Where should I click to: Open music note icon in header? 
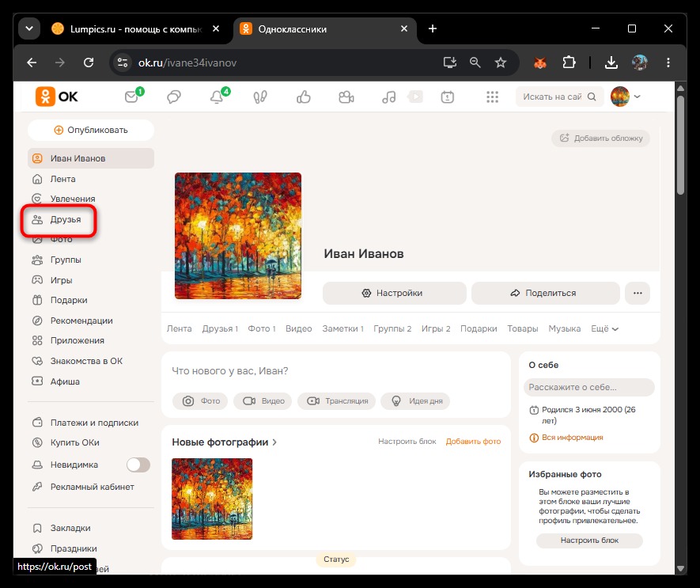(x=389, y=97)
